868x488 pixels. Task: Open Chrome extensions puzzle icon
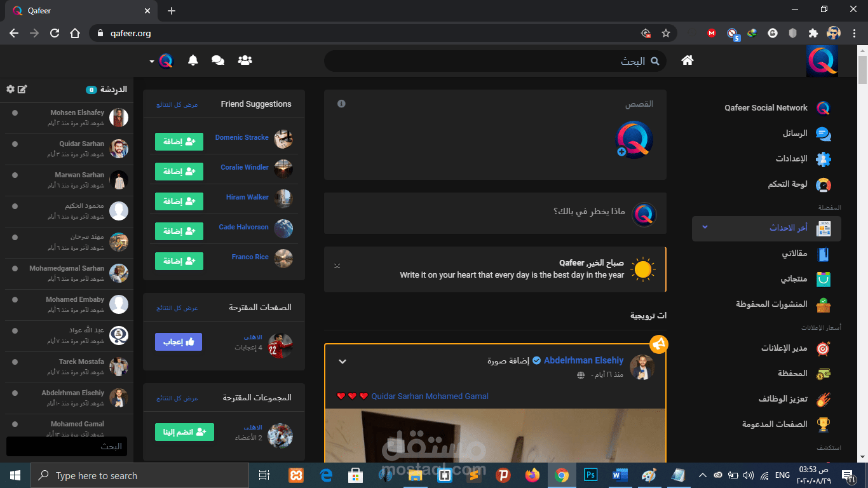[x=813, y=33]
